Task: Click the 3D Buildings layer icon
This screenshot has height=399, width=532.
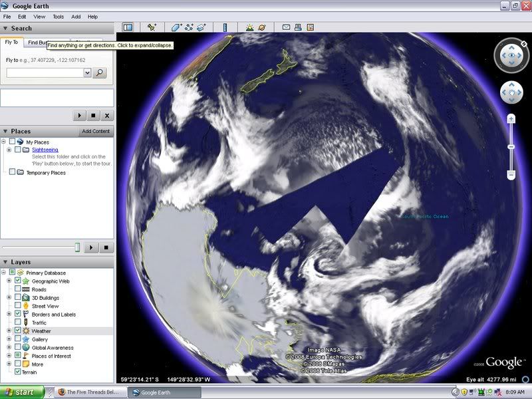Action: 26,297
